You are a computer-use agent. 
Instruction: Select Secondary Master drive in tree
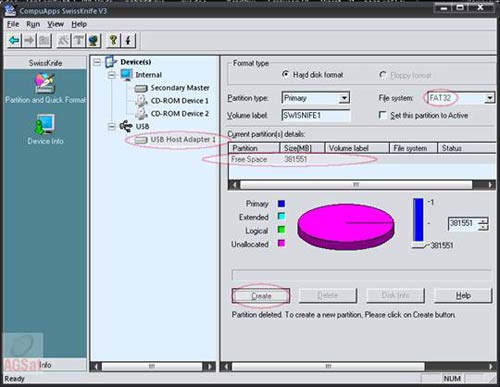pos(180,88)
